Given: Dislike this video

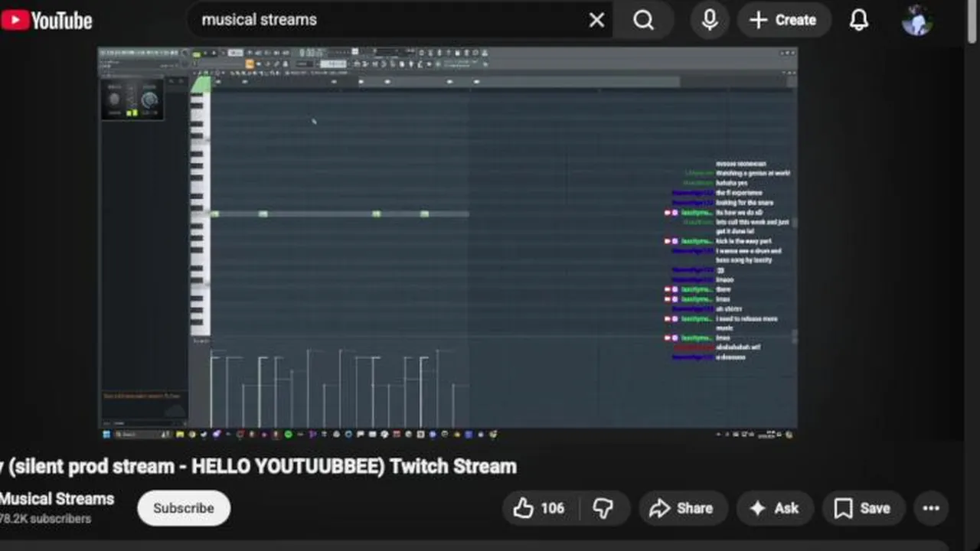Looking at the screenshot, I should pos(604,508).
